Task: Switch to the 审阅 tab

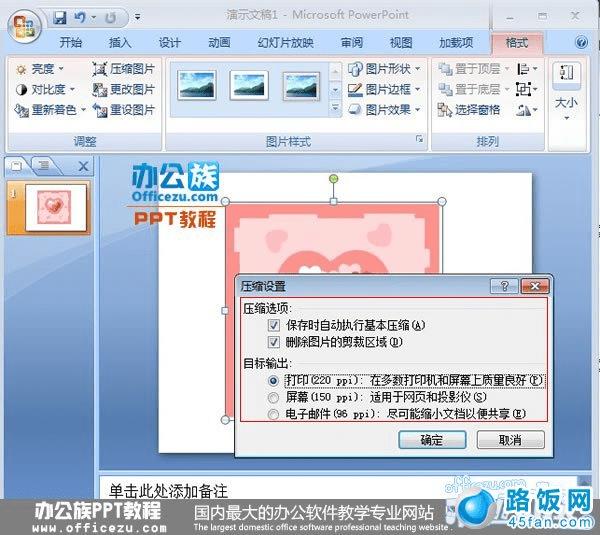Action: 352,42
